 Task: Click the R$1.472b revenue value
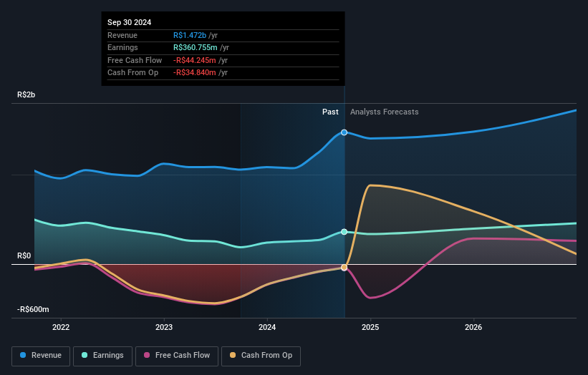[x=190, y=35]
